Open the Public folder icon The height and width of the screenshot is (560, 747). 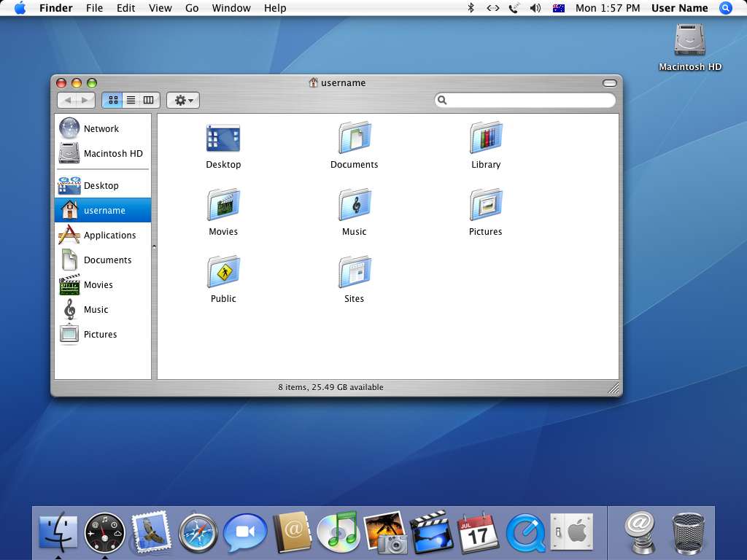tap(223, 272)
